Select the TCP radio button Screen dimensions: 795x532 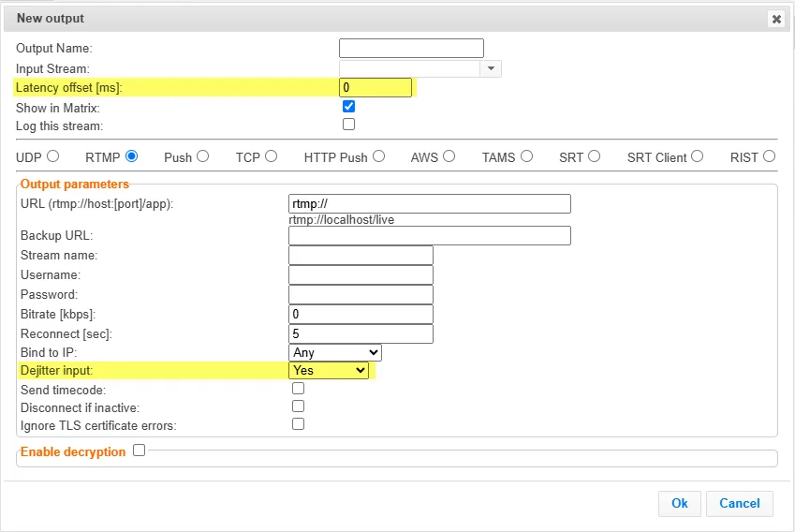(272, 156)
